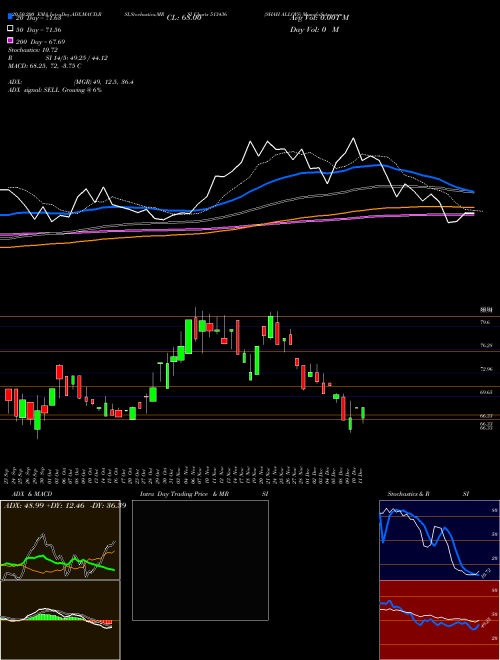The height and width of the screenshot is (660, 500).
Task: Click the RSI 14/5: 49.25 / 44.12 value
Action: pos(77,58)
